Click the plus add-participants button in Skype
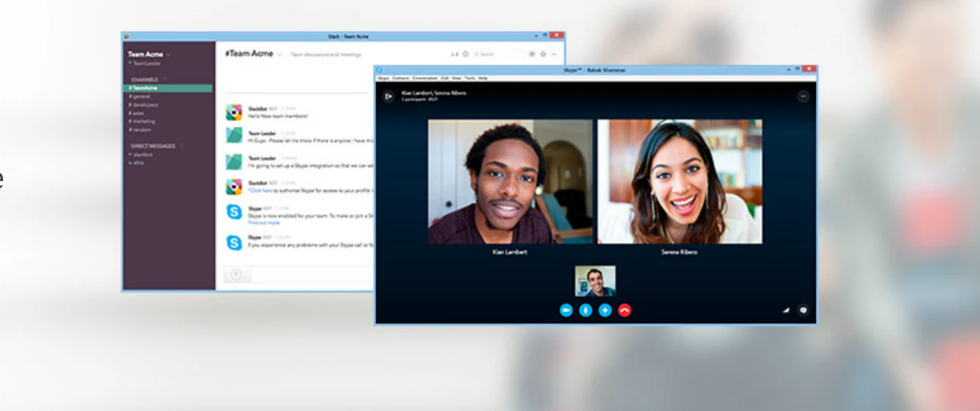980x411 pixels. click(x=605, y=311)
